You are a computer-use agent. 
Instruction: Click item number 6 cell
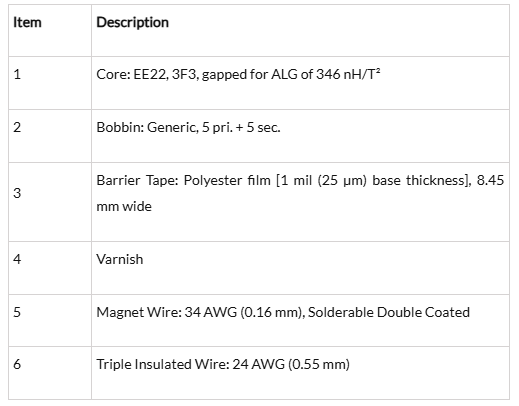point(50,373)
